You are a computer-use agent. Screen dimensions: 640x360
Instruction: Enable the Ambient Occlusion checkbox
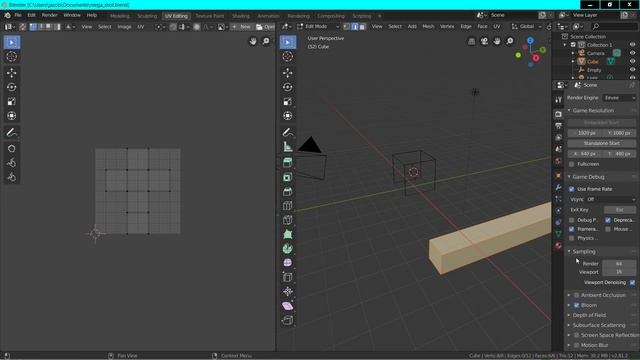click(x=576, y=295)
